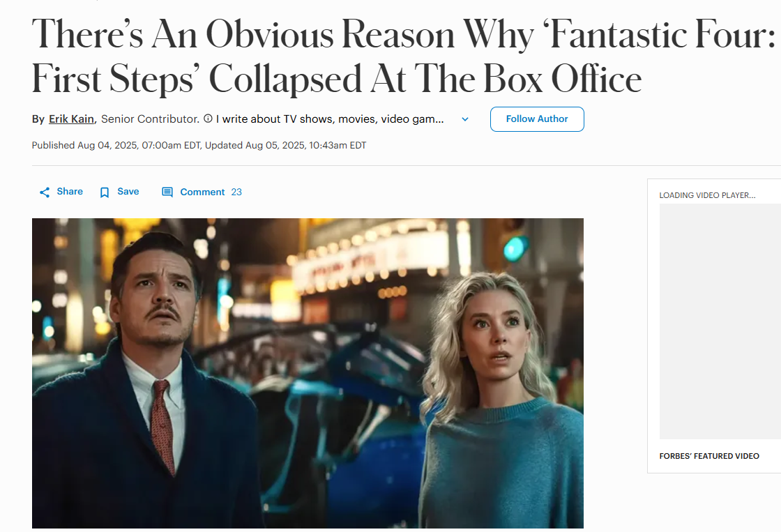Click the Updated Aug 05 timestamp text
This screenshot has width=781, height=532.
285,145
